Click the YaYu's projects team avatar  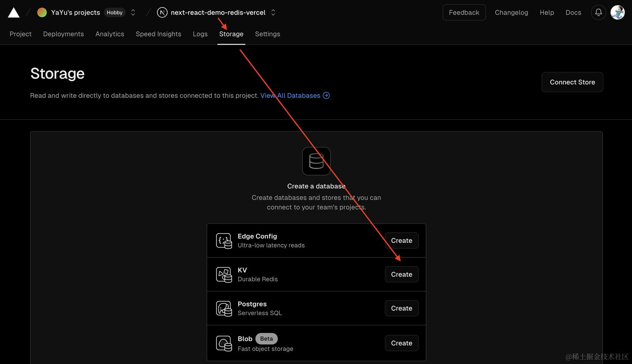coord(42,13)
